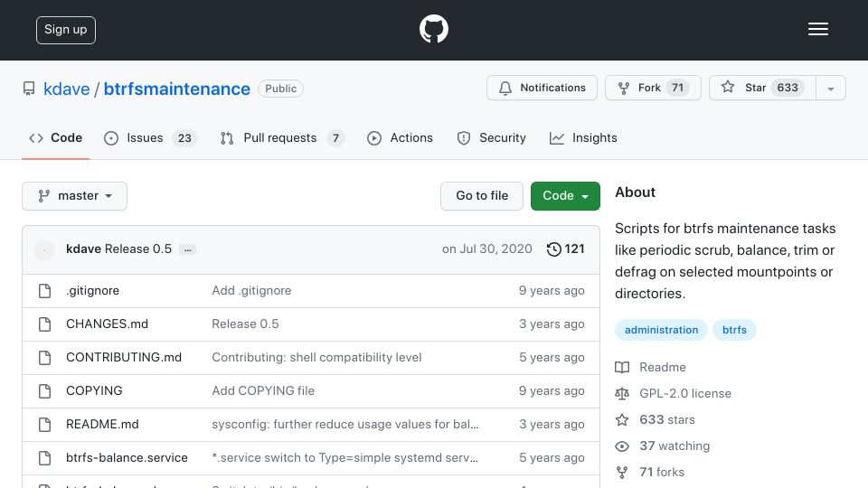Click the file icon next to .gitignore
Image resolution: width=868 pixels, height=488 pixels.
(x=45, y=291)
